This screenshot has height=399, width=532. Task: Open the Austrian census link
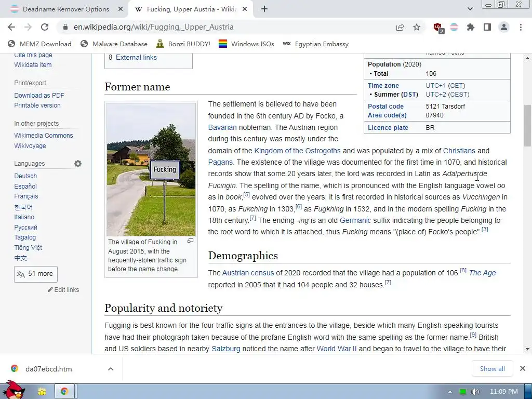(x=248, y=273)
